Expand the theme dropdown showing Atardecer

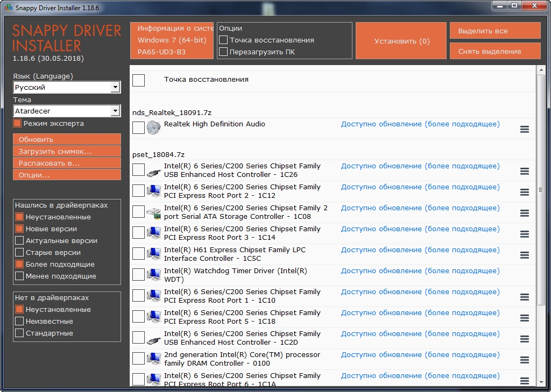(115, 111)
